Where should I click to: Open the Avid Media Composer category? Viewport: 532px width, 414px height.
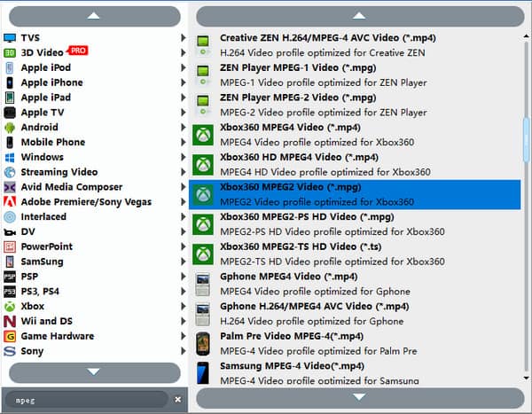coord(71,187)
